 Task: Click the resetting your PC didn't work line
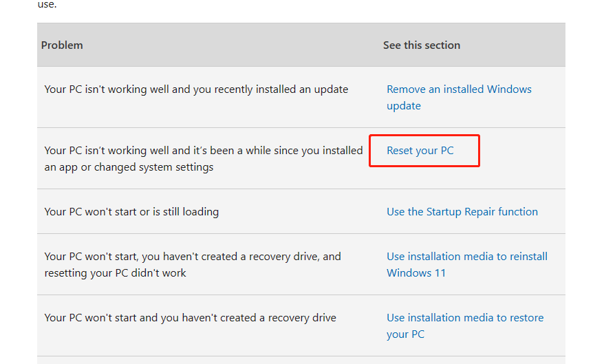115,273
